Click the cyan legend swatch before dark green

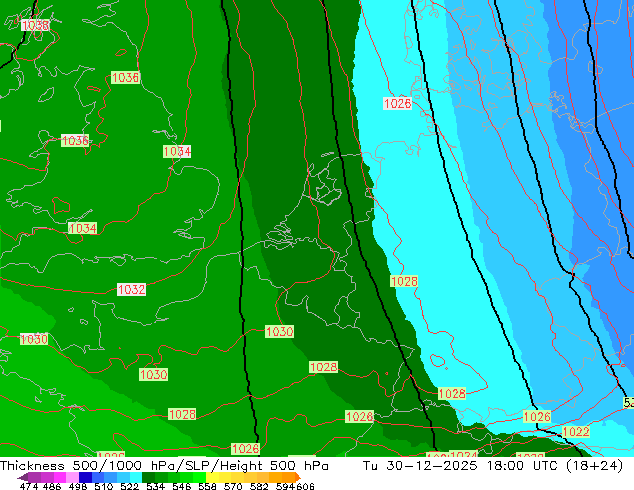[x=136, y=477]
